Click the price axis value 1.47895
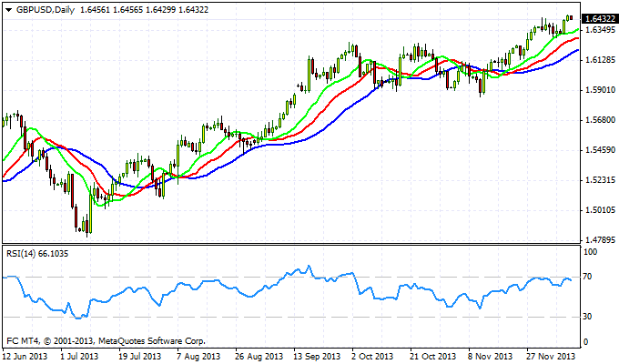 [600, 240]
